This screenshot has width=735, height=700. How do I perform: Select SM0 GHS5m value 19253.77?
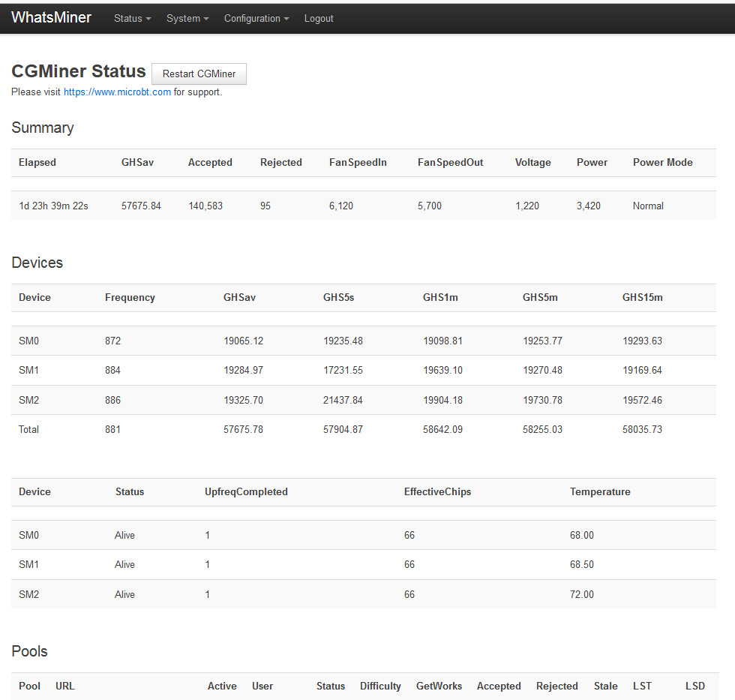[542, 341]
